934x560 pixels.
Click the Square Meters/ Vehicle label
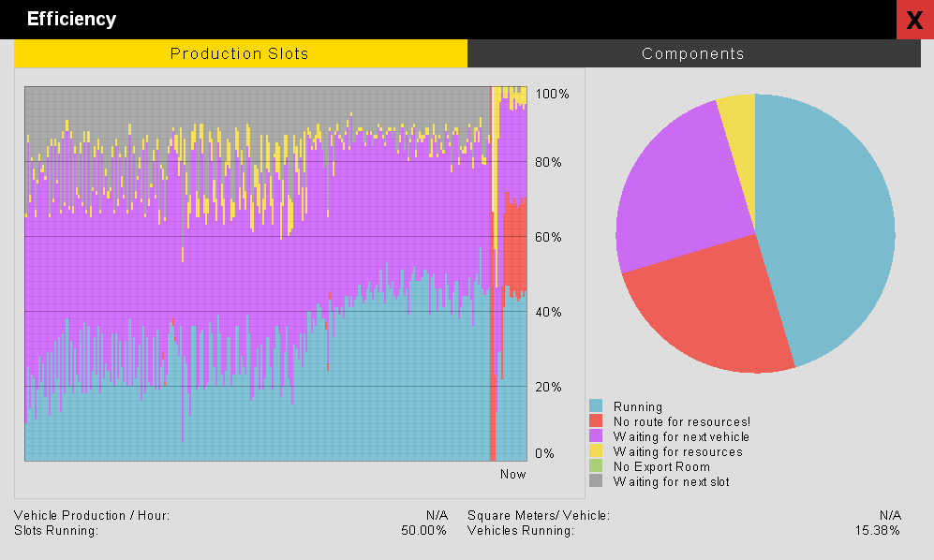539,515
